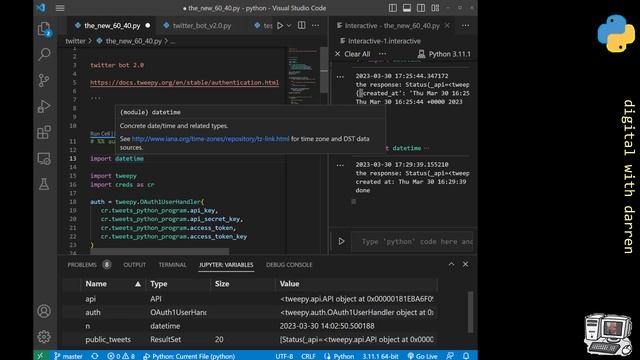
Task: Toggle primary side bar layout icon
Action: [393, 8]
